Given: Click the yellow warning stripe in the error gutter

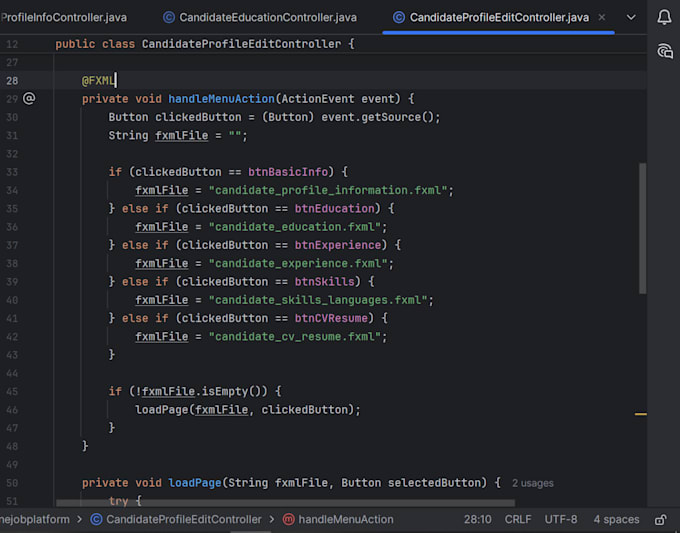Looking at the screenshot, I should pyautogui.click(x=641, y=414).
